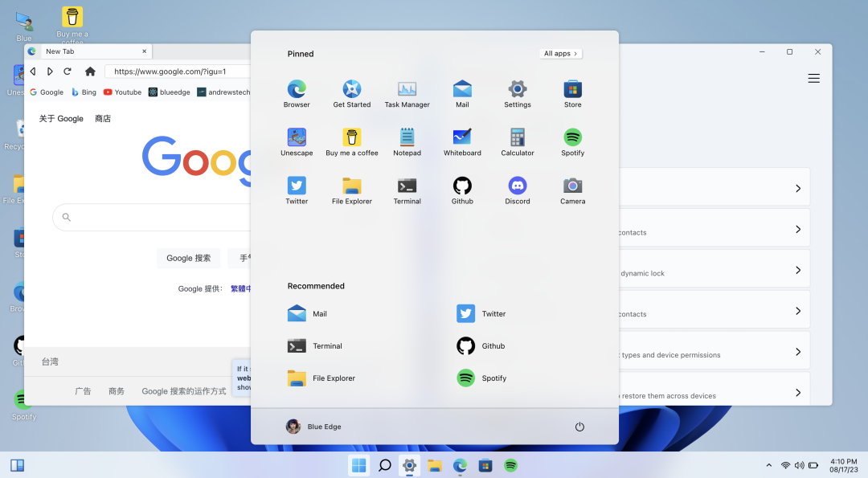Image resolution: width=868 pixels, height=478 pixels.
Task: Open the 关于 Google link
Action: coord(61,118)
